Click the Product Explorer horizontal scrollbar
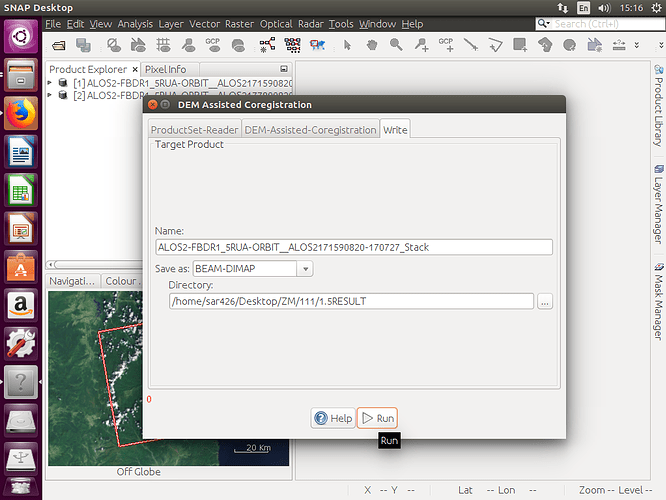 [x=96, y=265]
